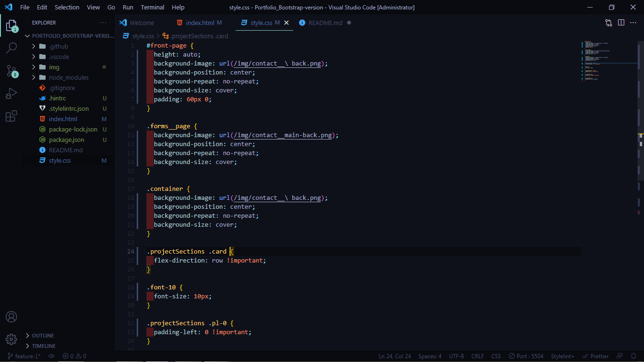This screenshot has height=362, width=644.
Task: Click the .font-10 selector text
Action: click(x=161, y=287)
